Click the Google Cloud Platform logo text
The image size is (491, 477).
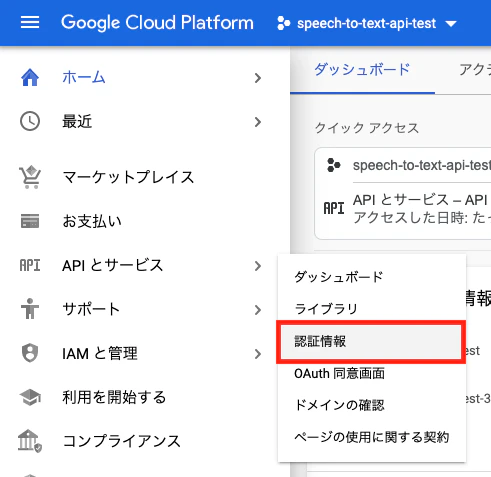coord(157,23)
